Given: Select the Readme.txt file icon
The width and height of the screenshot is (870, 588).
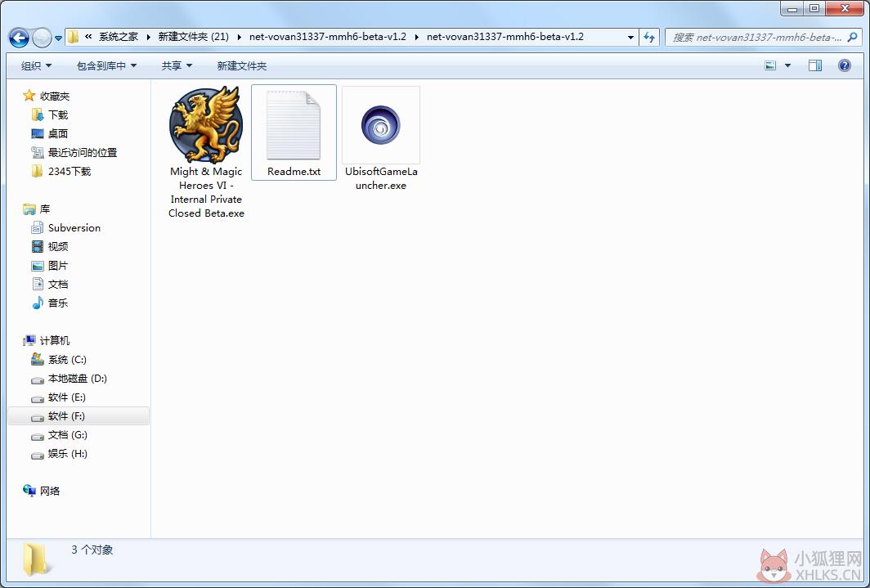Looking at the screenshot, I should (294, 125).
